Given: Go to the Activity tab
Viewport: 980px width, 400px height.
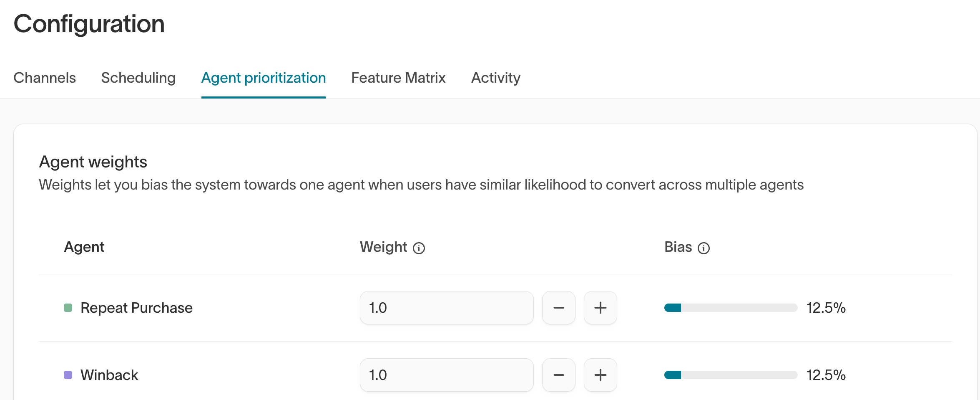Looking at the screenshot, I should tap(496, 78).
